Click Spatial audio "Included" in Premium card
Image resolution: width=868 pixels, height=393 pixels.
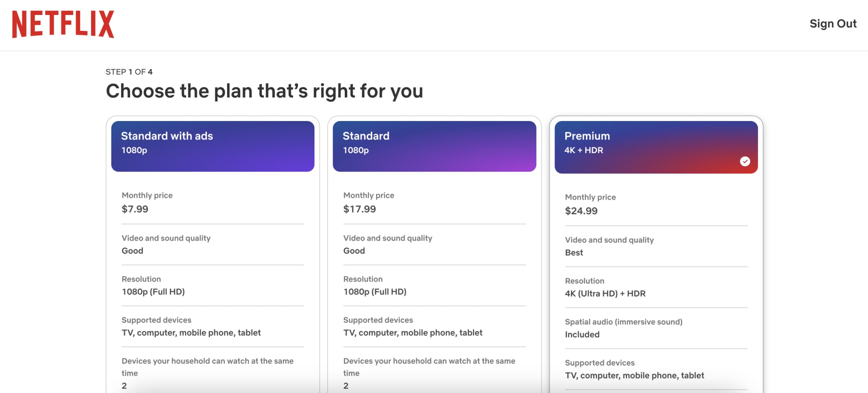tap(582, 335)
